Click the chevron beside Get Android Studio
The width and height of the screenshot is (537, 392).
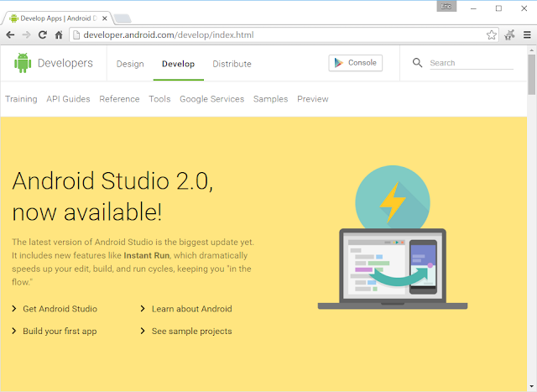coord(14,309)
